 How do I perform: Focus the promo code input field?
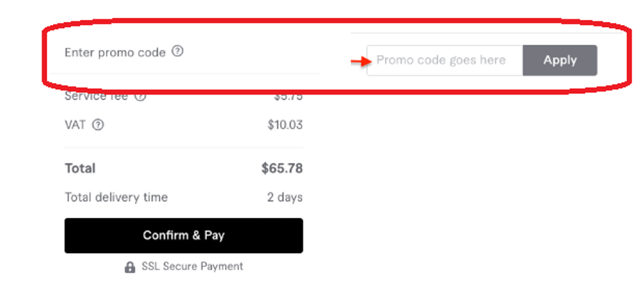pos(444,60)
